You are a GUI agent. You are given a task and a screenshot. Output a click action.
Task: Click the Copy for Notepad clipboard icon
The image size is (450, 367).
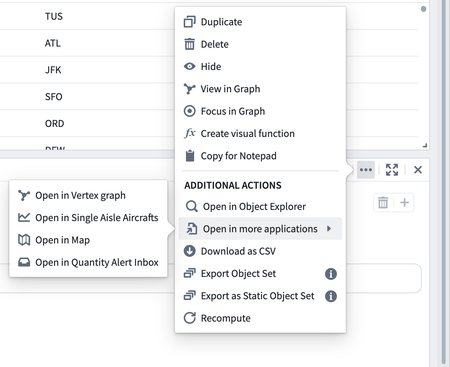click(x=189, y=156)
